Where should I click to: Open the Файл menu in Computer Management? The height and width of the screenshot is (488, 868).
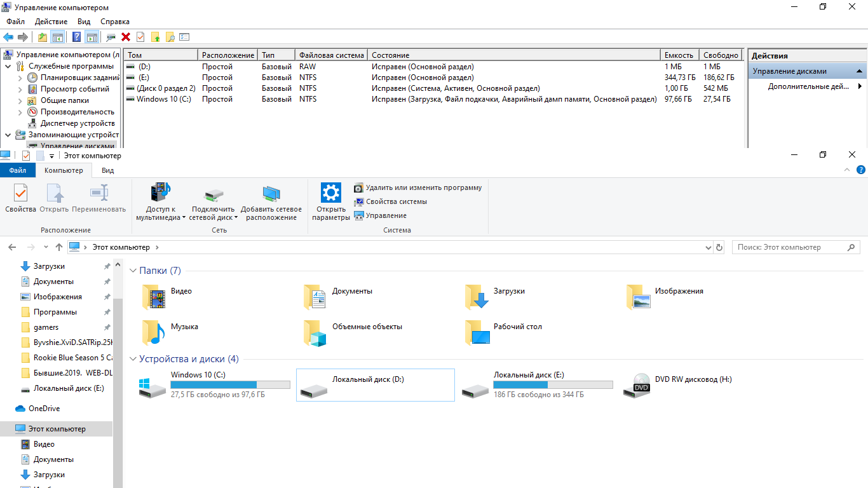15,22
